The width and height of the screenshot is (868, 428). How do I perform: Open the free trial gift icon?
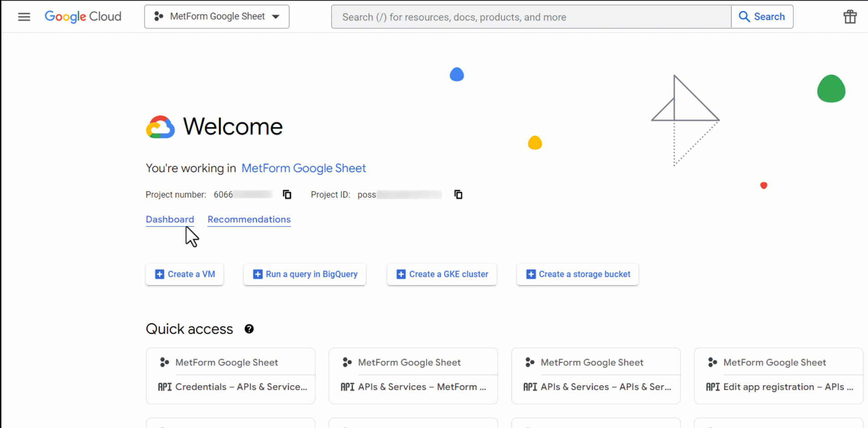point(850,16)
